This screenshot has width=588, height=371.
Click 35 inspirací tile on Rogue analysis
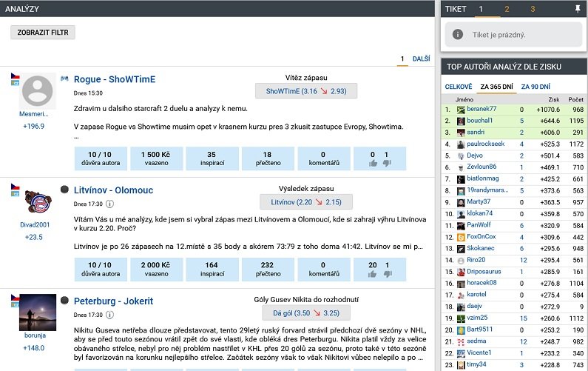212,158
